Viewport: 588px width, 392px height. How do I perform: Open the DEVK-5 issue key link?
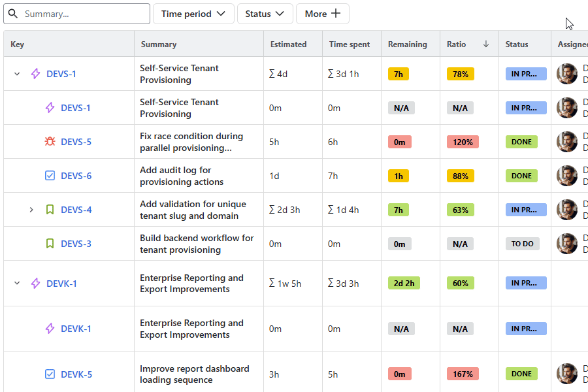tap(76, 374)
